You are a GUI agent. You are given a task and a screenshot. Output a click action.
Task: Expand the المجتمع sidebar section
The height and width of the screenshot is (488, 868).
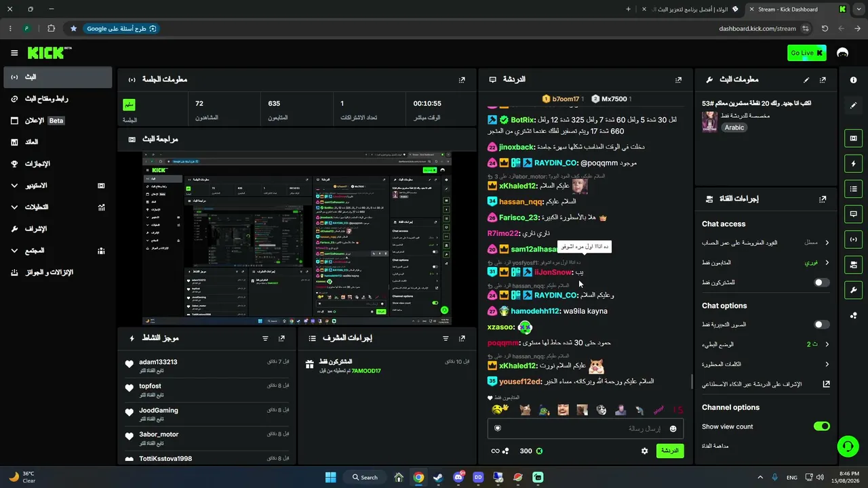(x=58, y=251)
